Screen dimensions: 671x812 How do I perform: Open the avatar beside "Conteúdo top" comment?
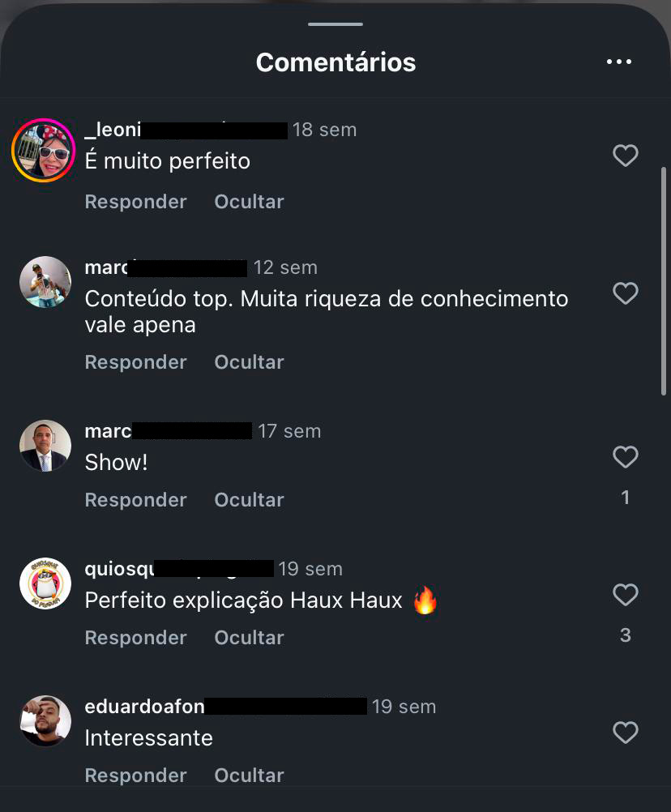point(45,282)
